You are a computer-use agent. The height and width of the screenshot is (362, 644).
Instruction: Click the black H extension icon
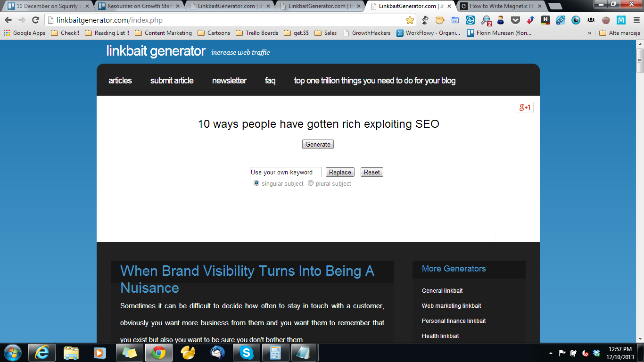click(545, 20)
